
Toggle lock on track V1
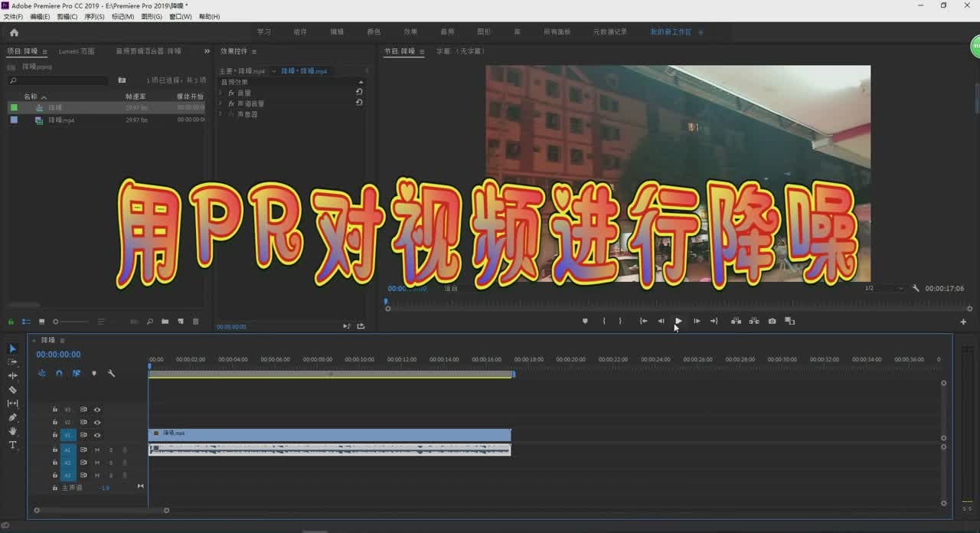pyautogui.click(x=54, y=435)
